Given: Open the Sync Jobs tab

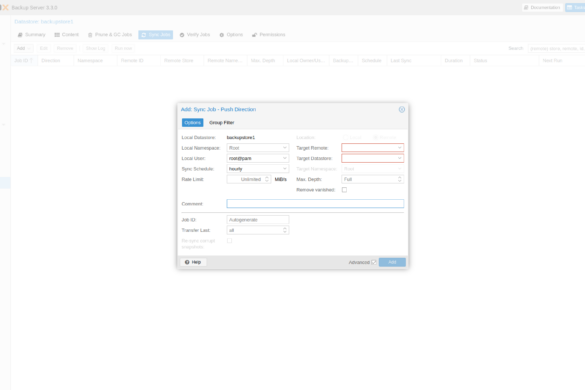Looking at the screenshot, I should click(156, 35).
